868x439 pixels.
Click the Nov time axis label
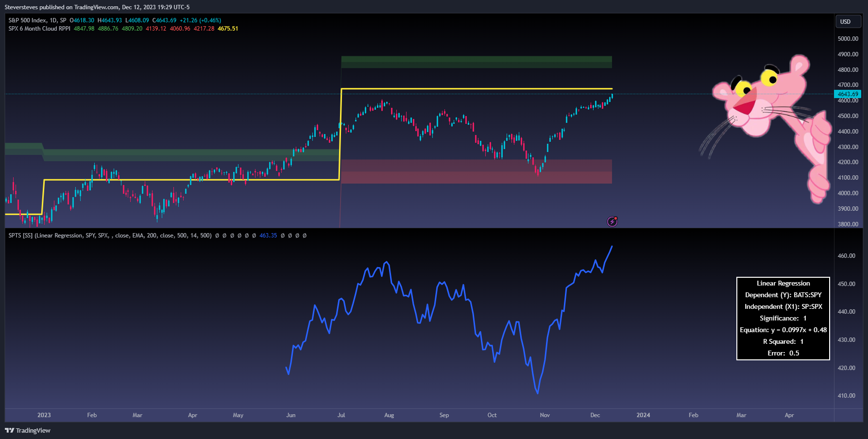click(545, 415)
